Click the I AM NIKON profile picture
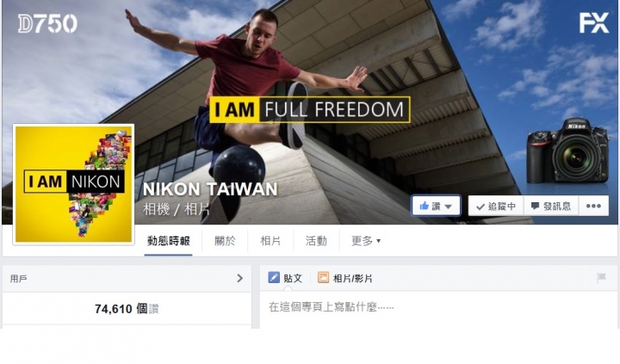Screen dimensions: 620x364 73,184
